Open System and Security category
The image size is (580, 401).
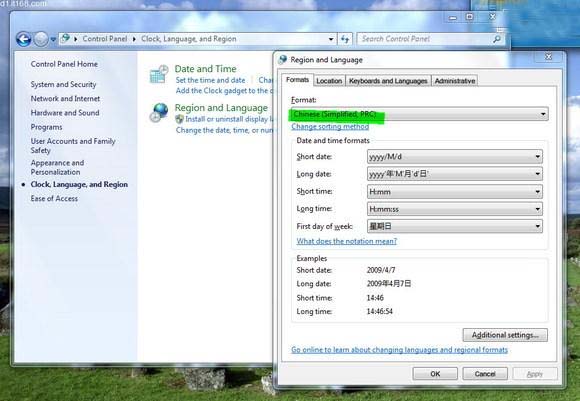tap(63, 85)
